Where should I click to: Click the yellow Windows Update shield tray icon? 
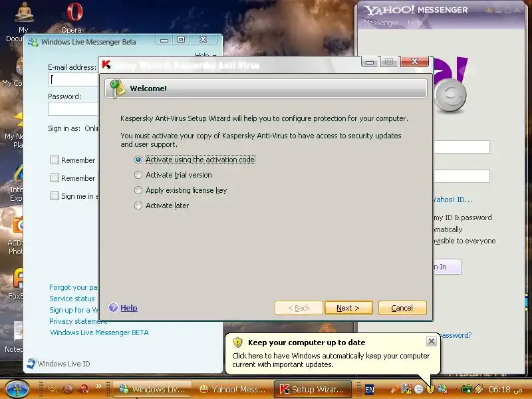tap(430, 389)
